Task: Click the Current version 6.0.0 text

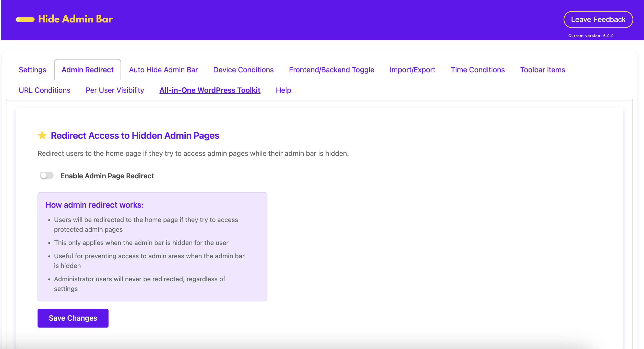Action: (x=591, y=36)
